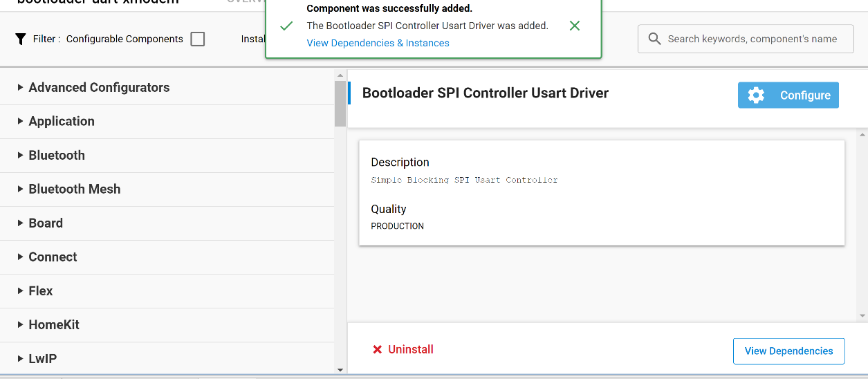This screenshot has height=379, width=868.
Task: Click the red X uninstall icon
Action: (378, 350)
